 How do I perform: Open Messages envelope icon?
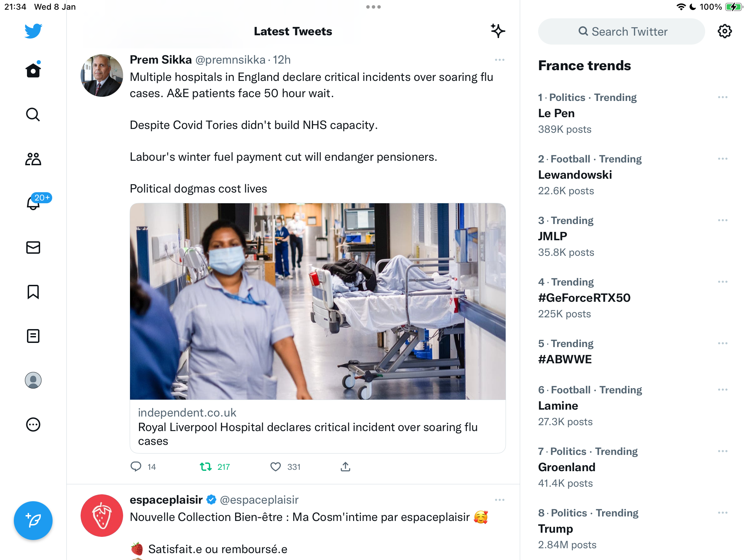[33, 248]
